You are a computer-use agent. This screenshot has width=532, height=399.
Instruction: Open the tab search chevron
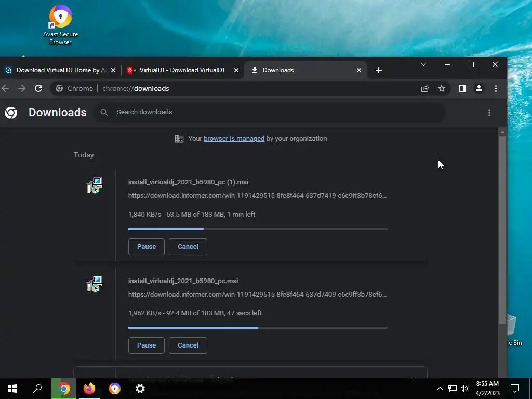pyautogui.click(x=423, y=64)
